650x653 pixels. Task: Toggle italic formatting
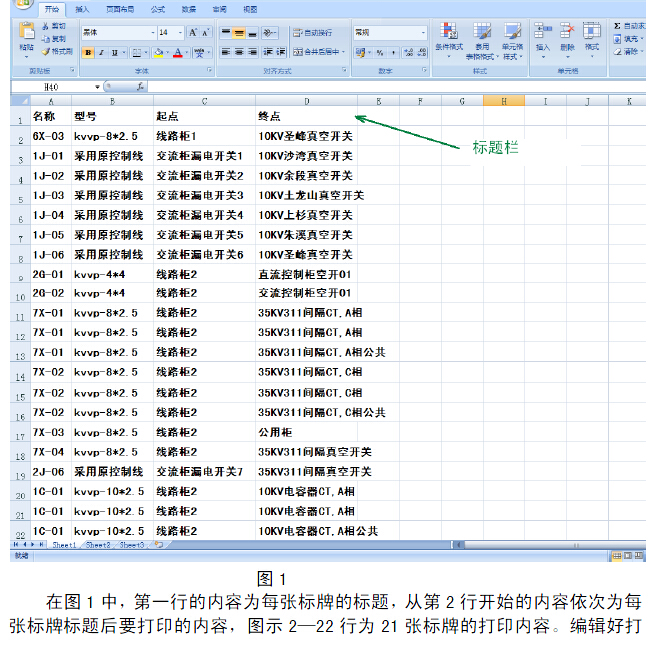pos(101,52)
